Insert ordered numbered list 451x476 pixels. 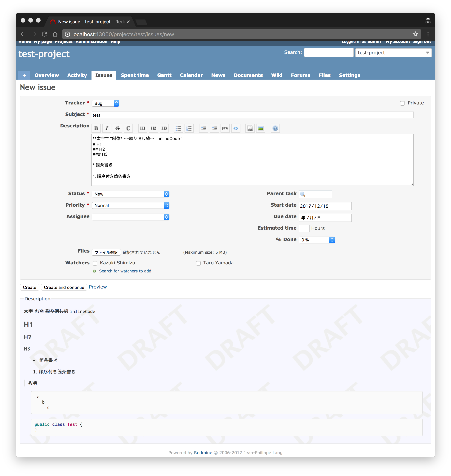189,128
